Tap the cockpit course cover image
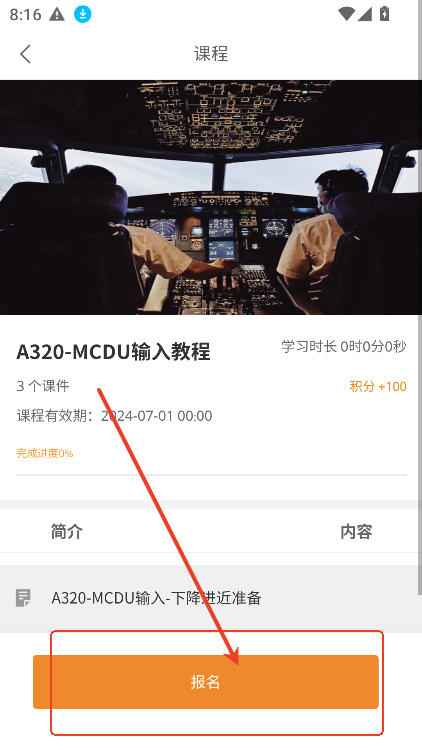This screenshot has width=422, height=750. (209, 197)
